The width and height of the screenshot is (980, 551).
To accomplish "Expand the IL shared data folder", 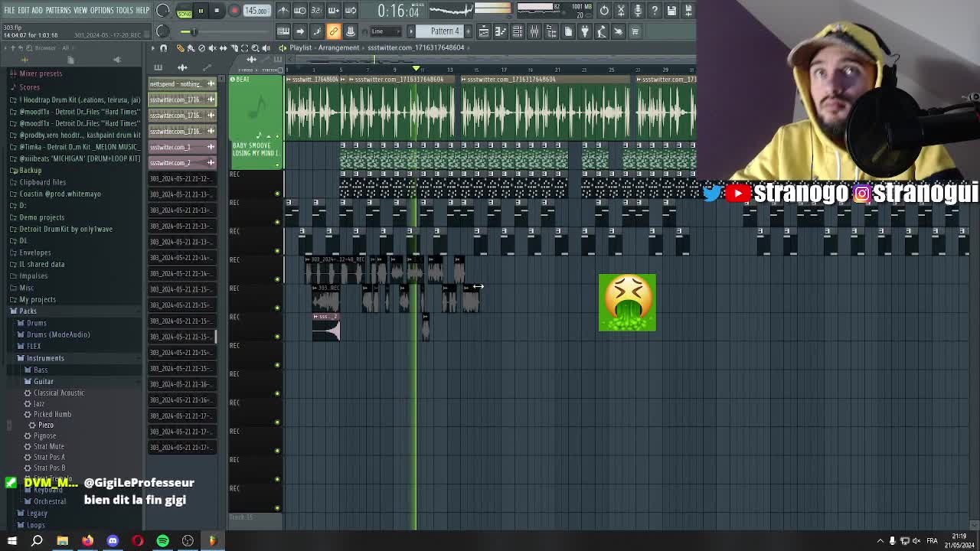I will [x=41, y=264].
